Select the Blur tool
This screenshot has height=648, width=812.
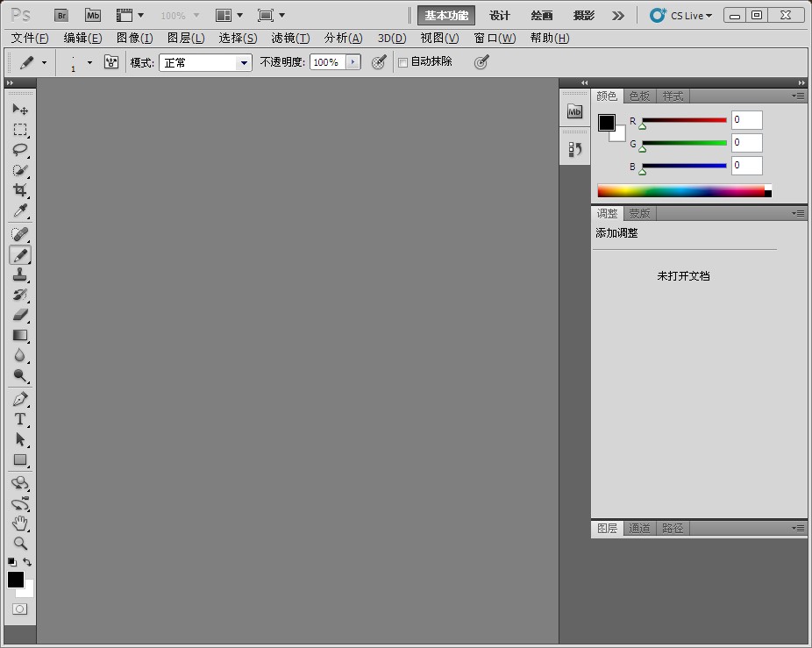[20, 355]
